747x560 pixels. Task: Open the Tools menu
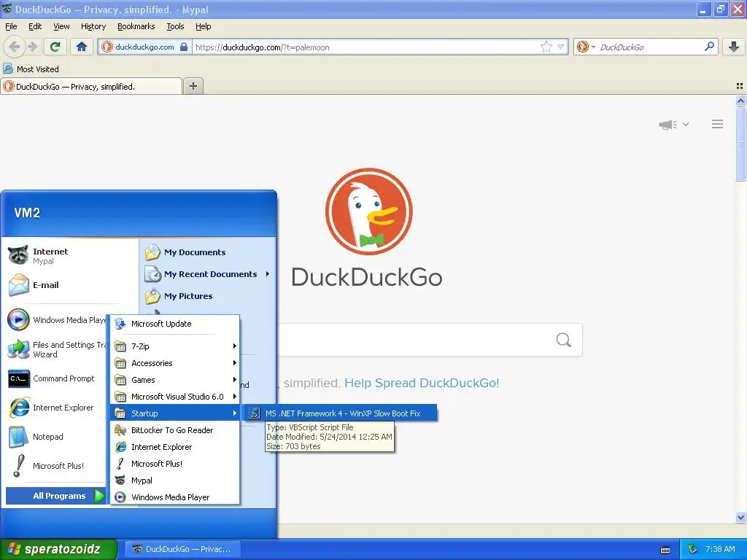pyautogui.click(x=175, y=26)
